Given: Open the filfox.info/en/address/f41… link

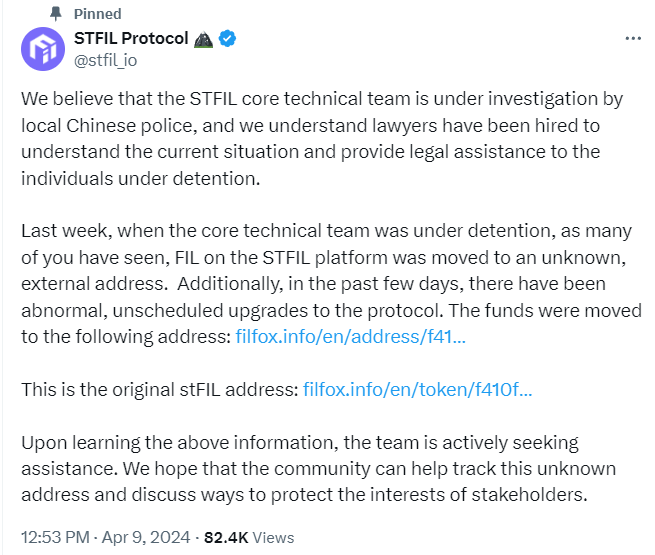Looking at the screenshot, I should [x=350, y=337].
